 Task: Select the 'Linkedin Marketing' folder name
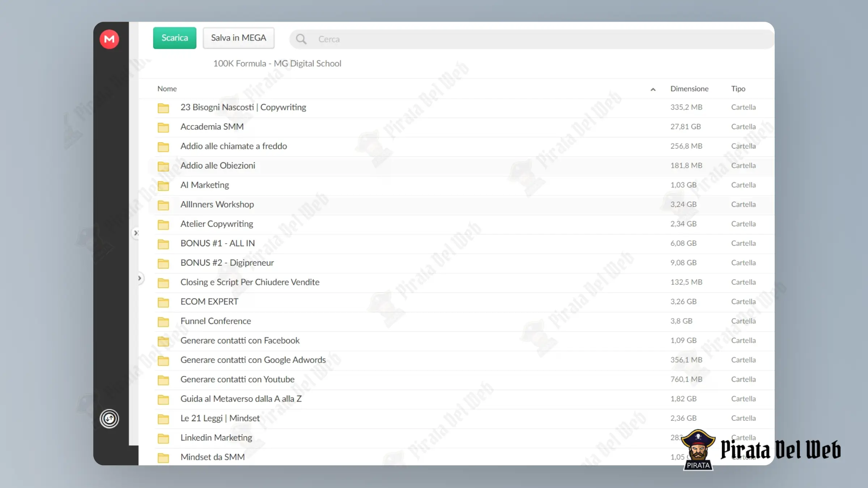point(216,438)
